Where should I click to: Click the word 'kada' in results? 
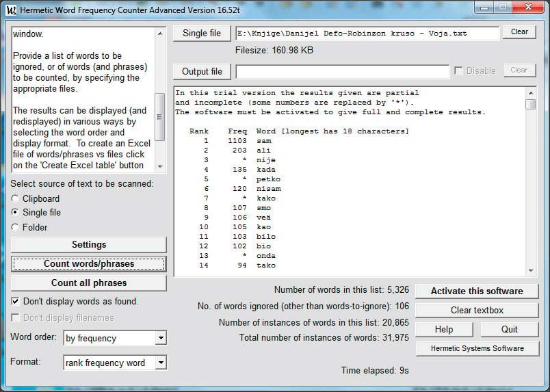coord(266,170)
